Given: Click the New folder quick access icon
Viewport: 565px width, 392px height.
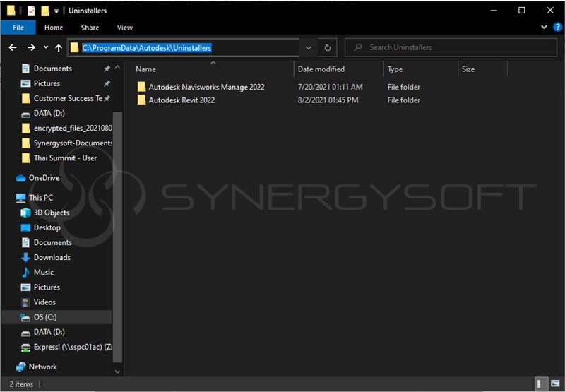Looking at the screenshot, I should coord(45,11).
